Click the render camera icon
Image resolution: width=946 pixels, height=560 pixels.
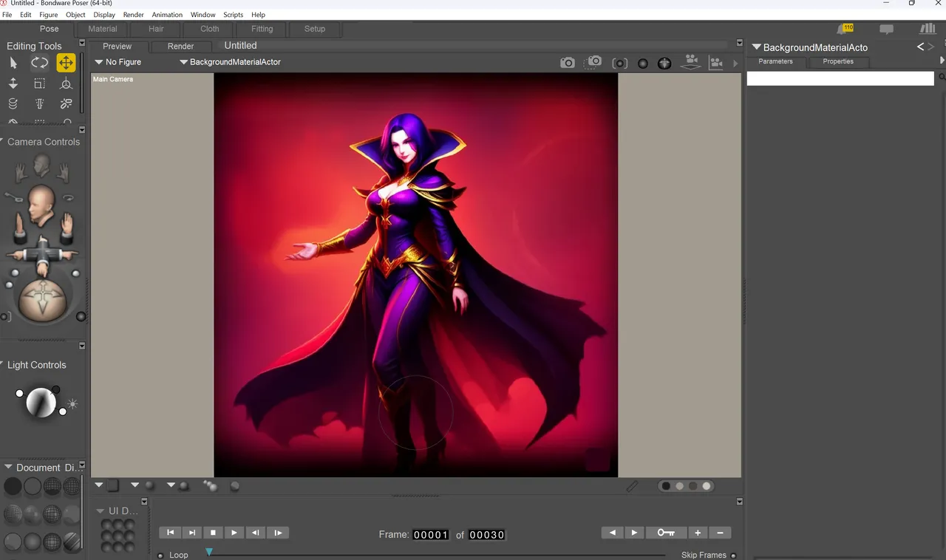point(568,63)
